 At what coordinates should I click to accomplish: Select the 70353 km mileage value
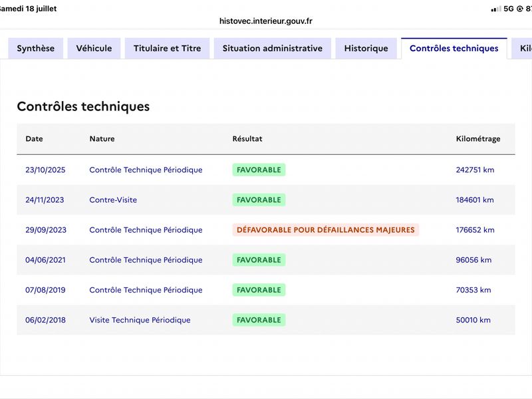(x=473, y=290)
